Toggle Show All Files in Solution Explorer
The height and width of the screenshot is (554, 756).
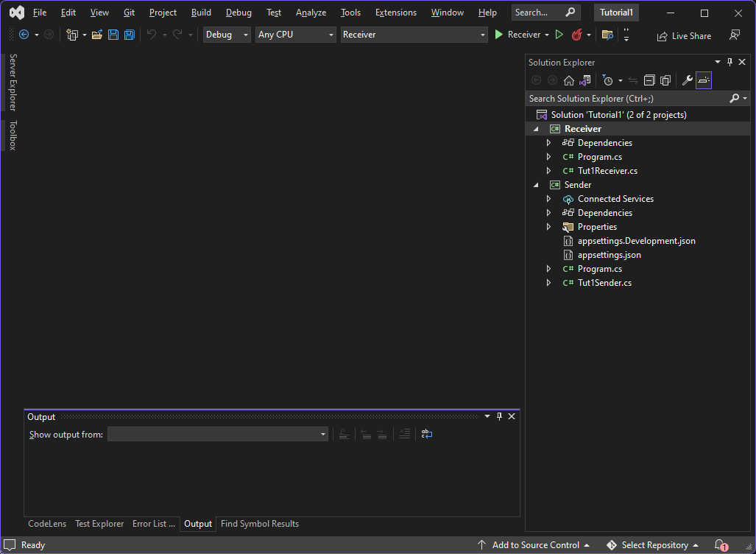(665, 80)
